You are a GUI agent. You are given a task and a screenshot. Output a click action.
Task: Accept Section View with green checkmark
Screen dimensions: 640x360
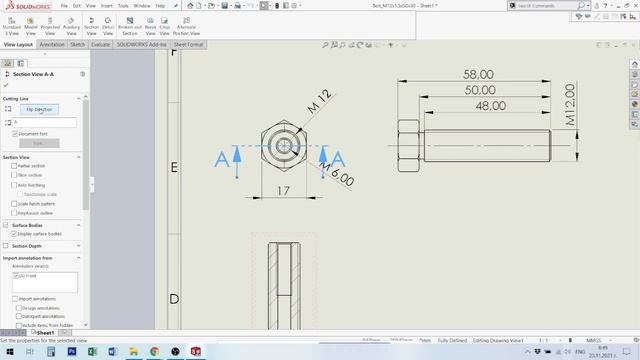6,85
